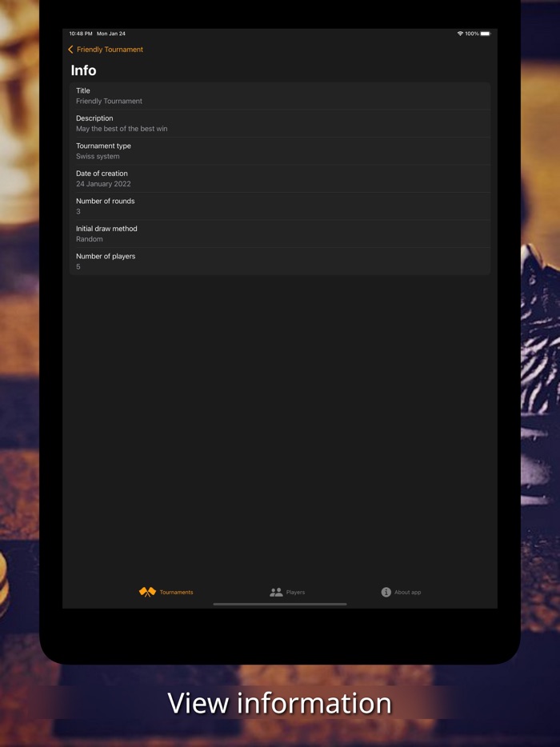Viewport: 560px width, 747px height.
Task: Switch to the Players tab label
Action: click(295, 592)
